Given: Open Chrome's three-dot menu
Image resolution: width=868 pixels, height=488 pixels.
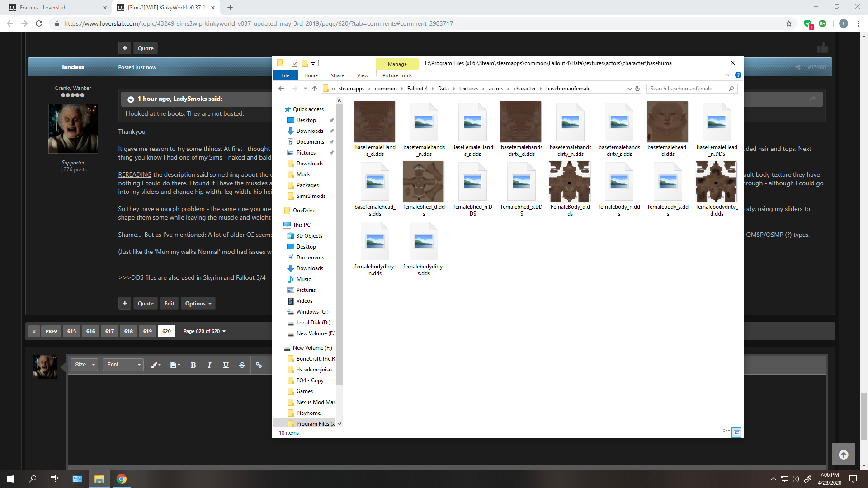Looking at the screenshot, I should (858, 23).
